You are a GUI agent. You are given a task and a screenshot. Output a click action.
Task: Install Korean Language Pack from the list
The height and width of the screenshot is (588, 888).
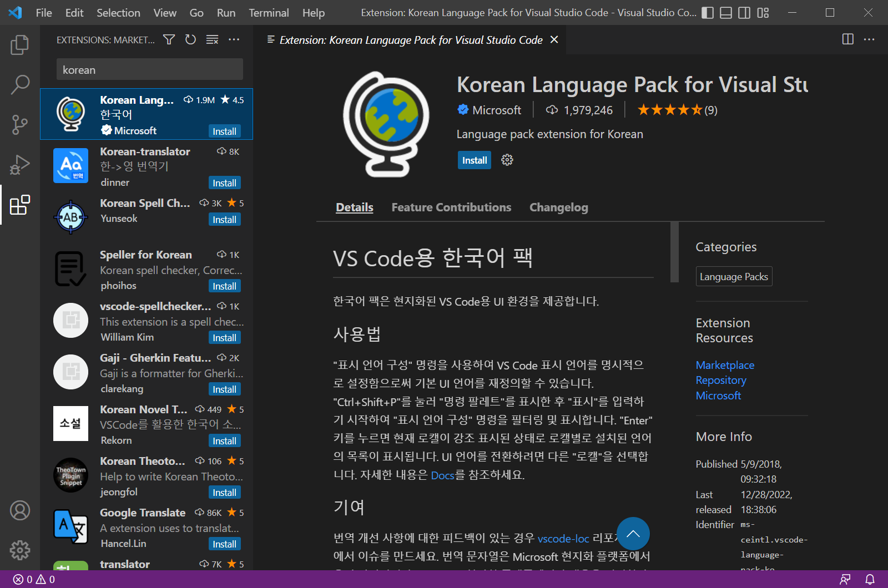(224, 131)
